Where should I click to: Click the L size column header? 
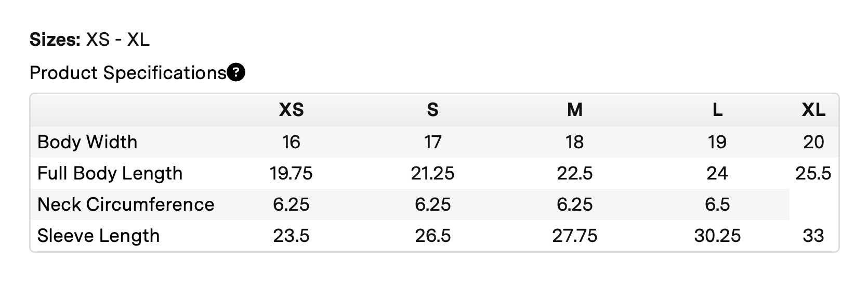tap(717, 110)
